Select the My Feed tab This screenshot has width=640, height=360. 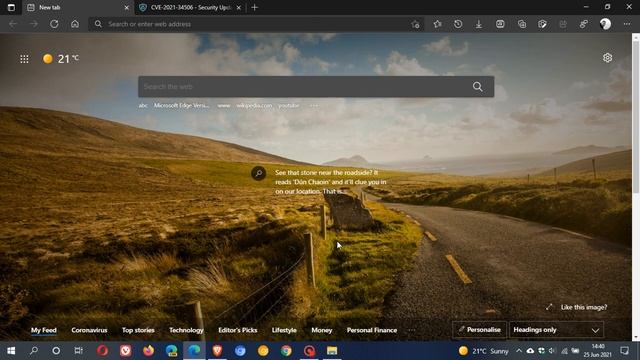coord(44,330)
